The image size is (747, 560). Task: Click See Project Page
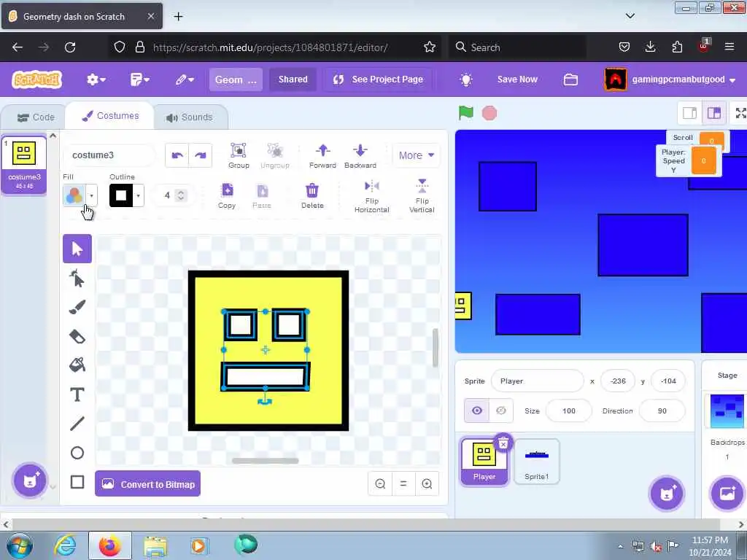click(379, 79)
